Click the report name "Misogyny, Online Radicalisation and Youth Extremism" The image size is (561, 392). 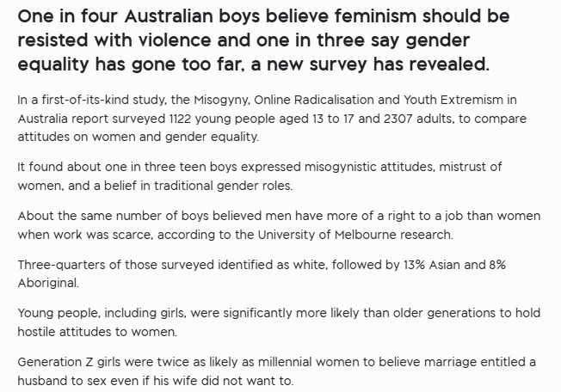tap(348, 100)
